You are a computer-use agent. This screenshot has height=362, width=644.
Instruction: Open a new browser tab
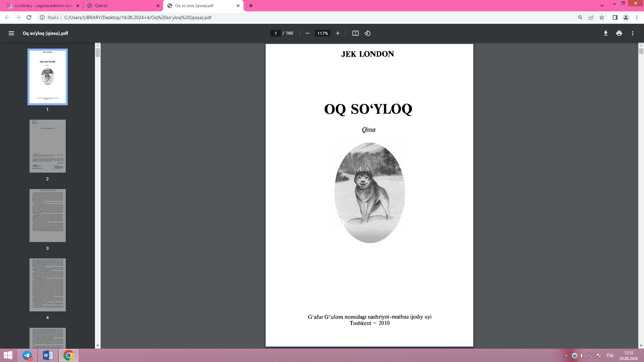click(251, 6)
